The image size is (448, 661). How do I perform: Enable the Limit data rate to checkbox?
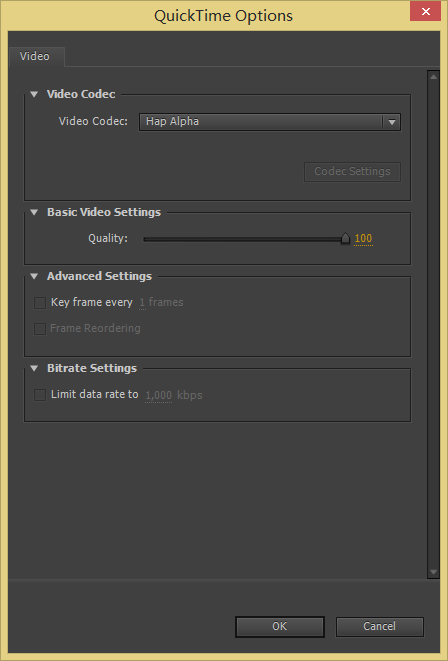tap(40, 395)
